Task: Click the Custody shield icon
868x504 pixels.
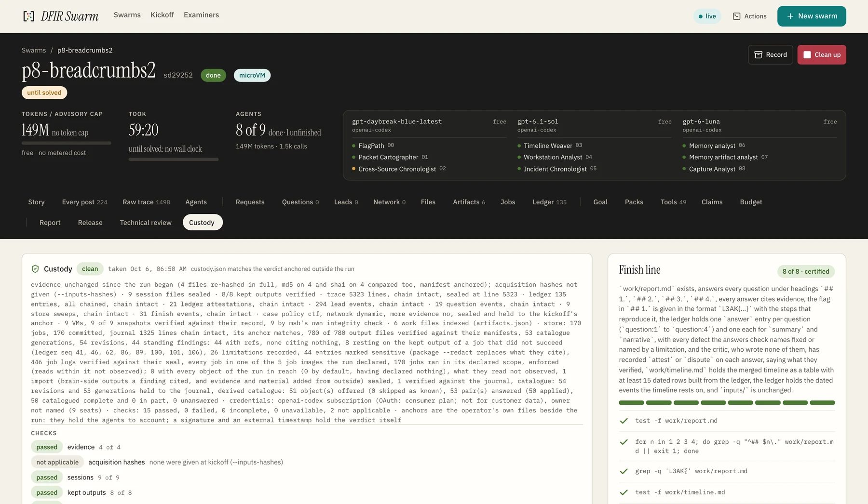Action: [x=35, y=269]
